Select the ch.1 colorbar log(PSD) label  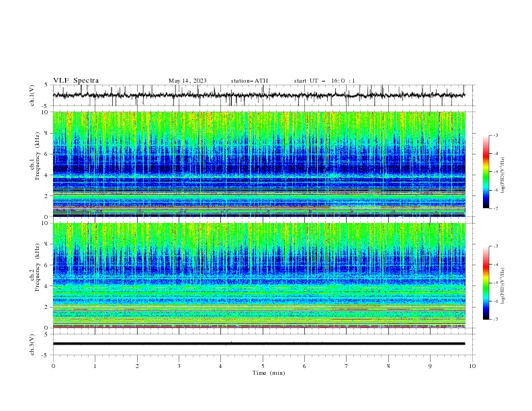(x=502, y=175)
